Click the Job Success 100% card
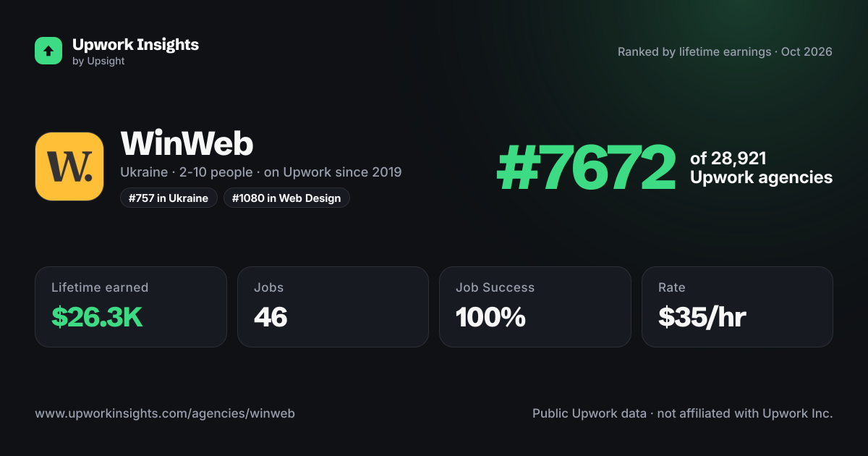 pos(535,307)
